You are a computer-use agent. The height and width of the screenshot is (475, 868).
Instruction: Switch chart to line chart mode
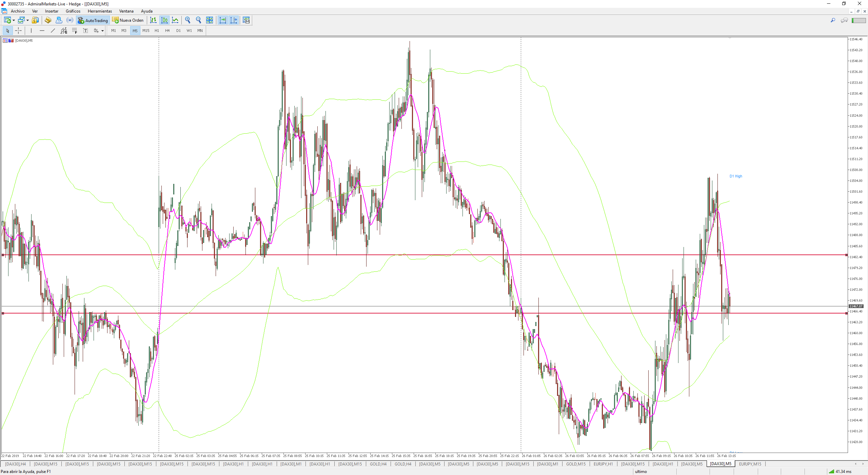(175, 20)
